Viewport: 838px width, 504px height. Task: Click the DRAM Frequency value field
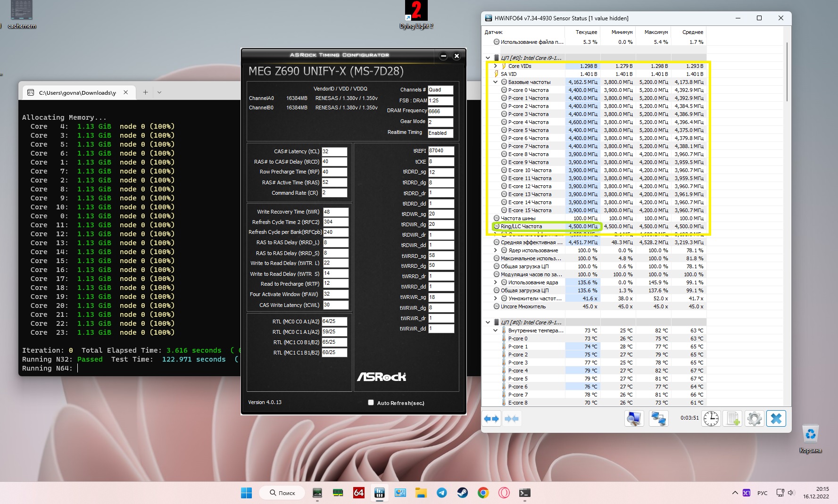(440, 111)
